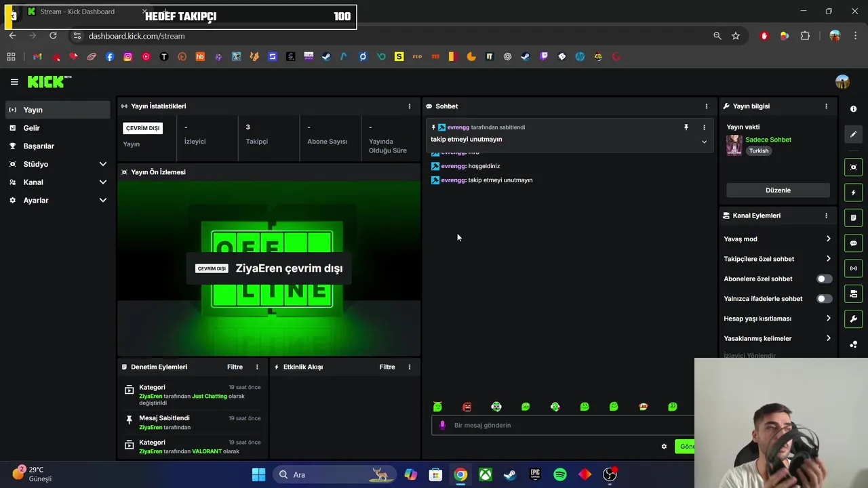The height and width of the screenshot is (488, 868).
Task: Unpin the pinned chat message
Action: (x=686, y=127)
